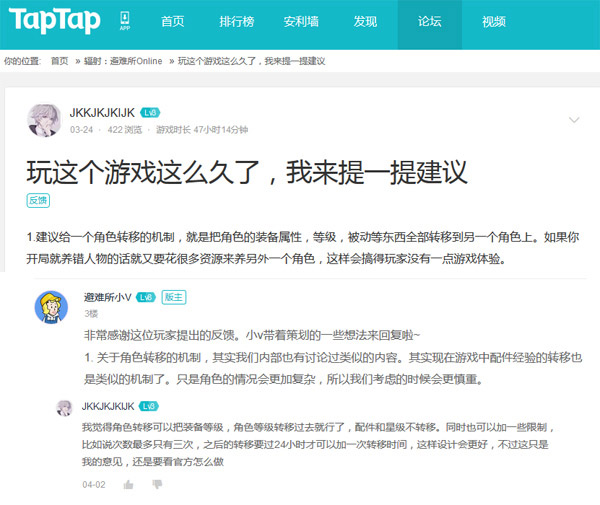Go to the 首页 navigation tab
Image resolution: width=600 pixels, height=505 pixels.
(172, 22)
